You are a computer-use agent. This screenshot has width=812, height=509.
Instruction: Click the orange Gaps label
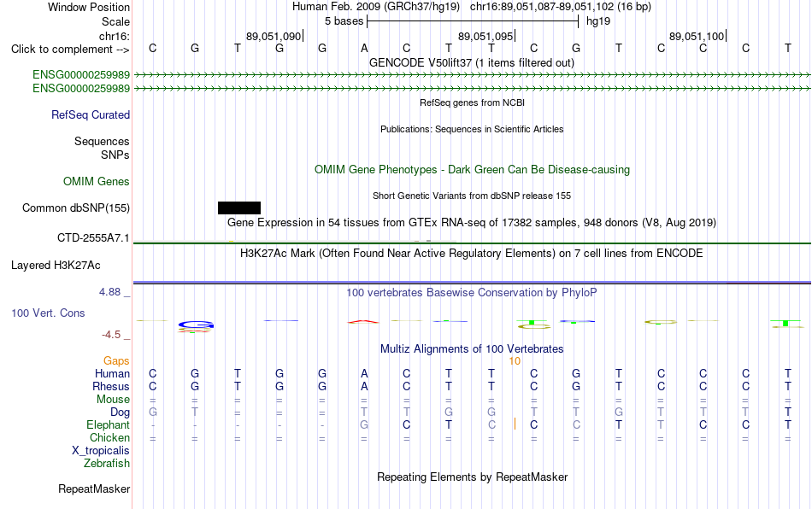(x=116, y=360)
